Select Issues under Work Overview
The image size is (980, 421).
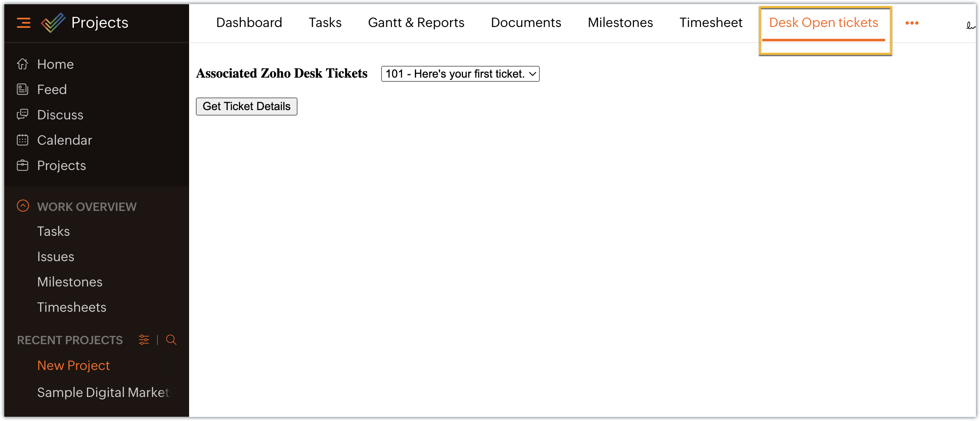(x=56, y=256)
